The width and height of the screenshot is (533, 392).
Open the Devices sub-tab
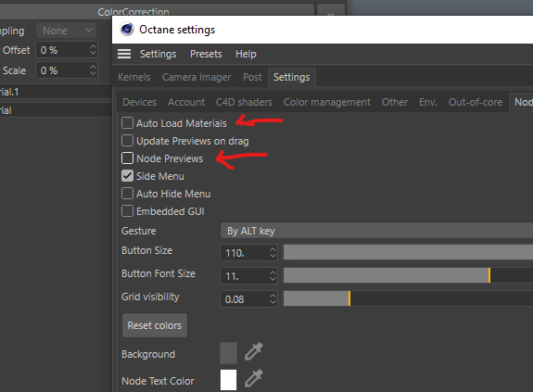(x=139, y=102)
